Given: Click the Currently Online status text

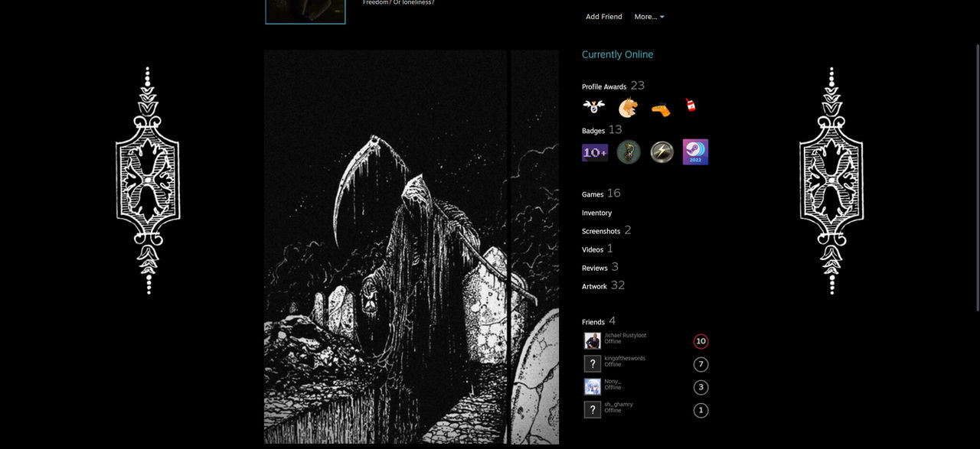Looking at the screenshot, I should (617, 54).
